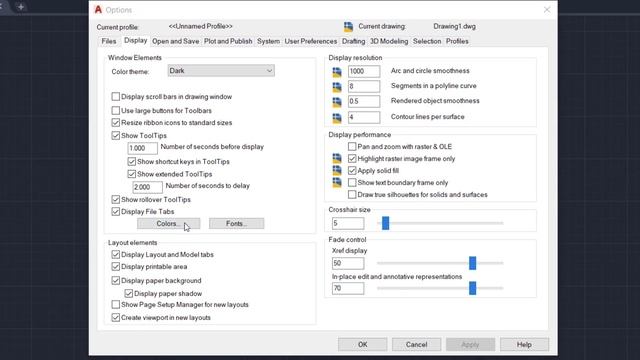The height and width of the screenshot is (360, 640).
Task: Open the User Preferences tab
Action: [311, 41]
